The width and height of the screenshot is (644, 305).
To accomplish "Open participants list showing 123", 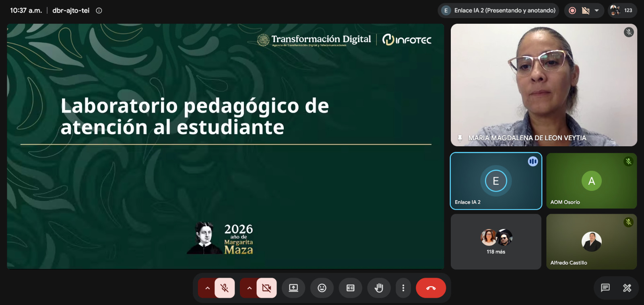I will 622,10.
